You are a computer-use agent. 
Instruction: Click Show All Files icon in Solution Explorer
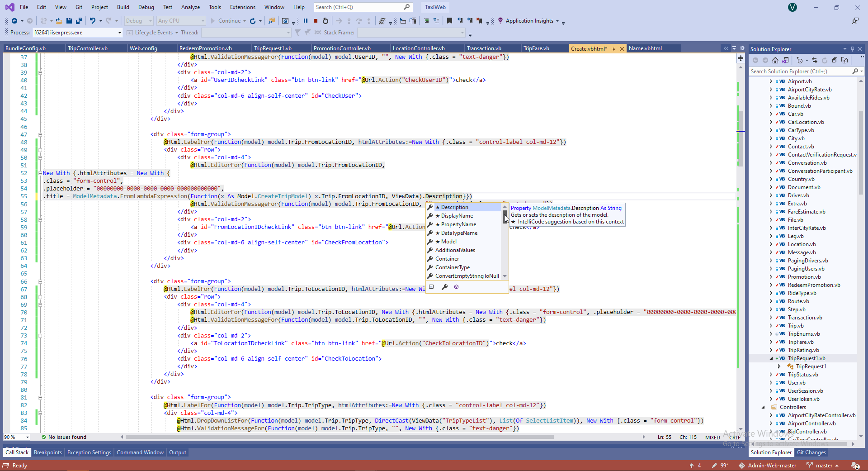844,60
